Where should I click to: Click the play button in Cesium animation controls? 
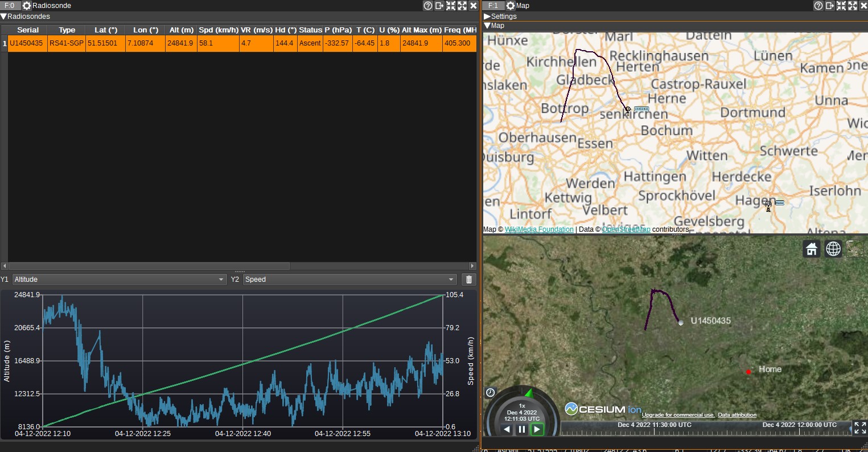(x=536, y=429)
